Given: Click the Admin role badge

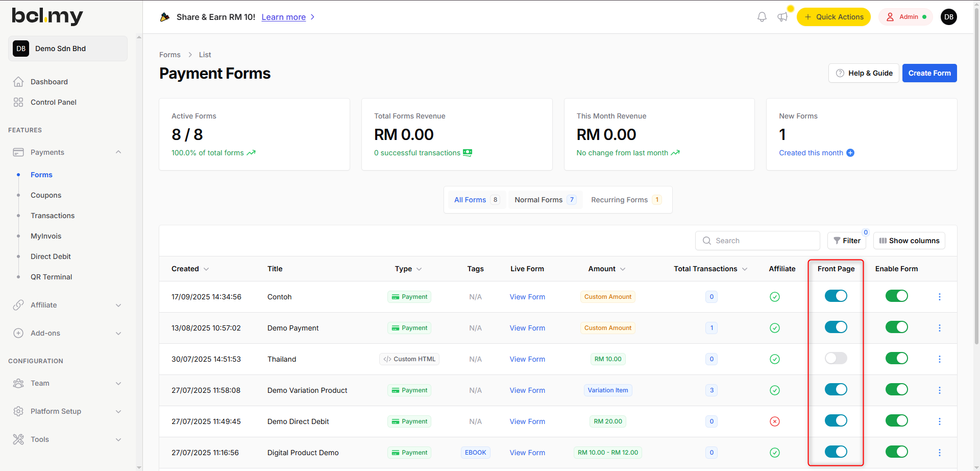Looking at the screenshot, I should [905, 17].
